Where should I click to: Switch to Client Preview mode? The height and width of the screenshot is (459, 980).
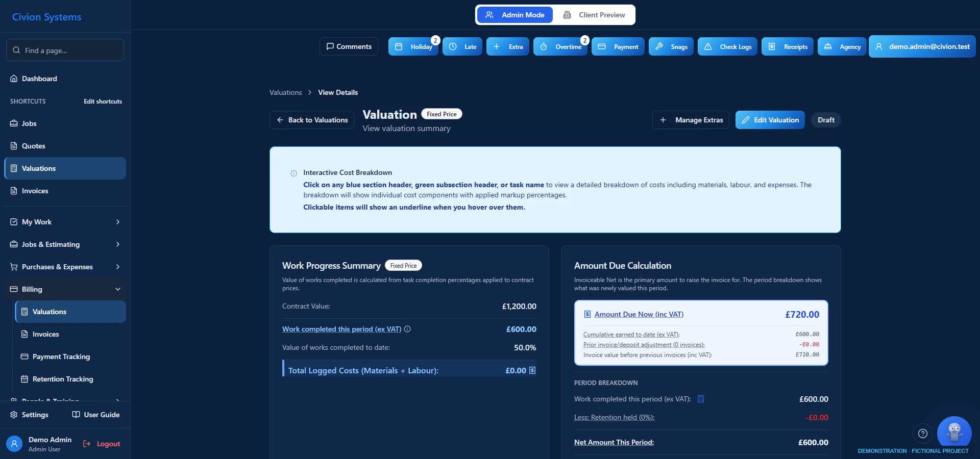[594, 15]
